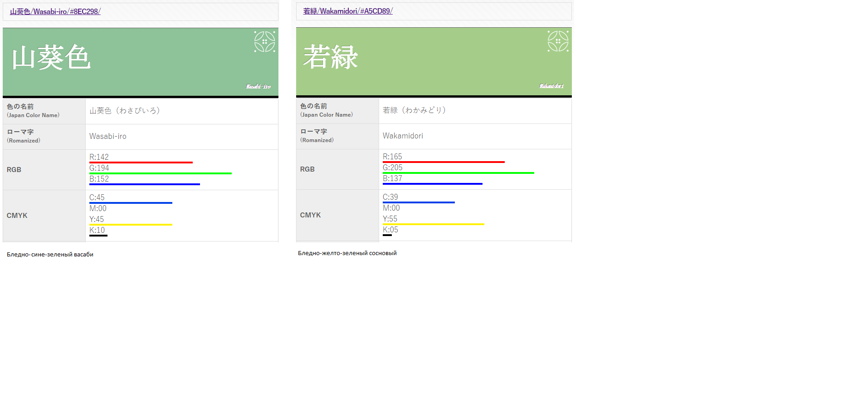Select the Wakamidori romanized text
The height and width of the screenshot is (399, 868).
pos(403,136)
